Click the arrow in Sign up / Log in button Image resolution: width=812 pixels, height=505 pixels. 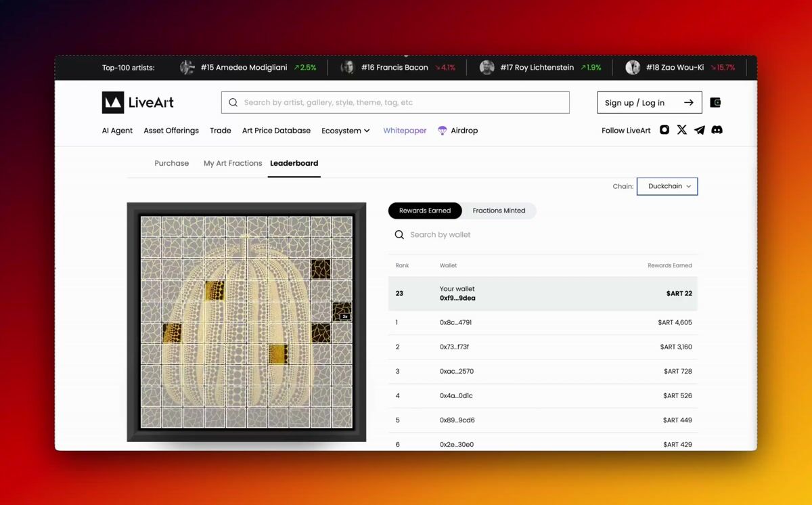[689, 103]
